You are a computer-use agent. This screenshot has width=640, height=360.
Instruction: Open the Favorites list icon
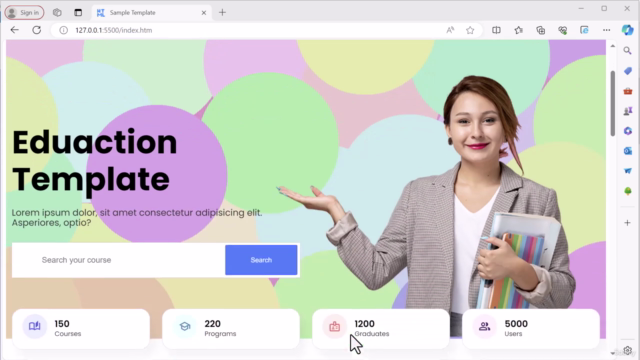tap(519, 30)
